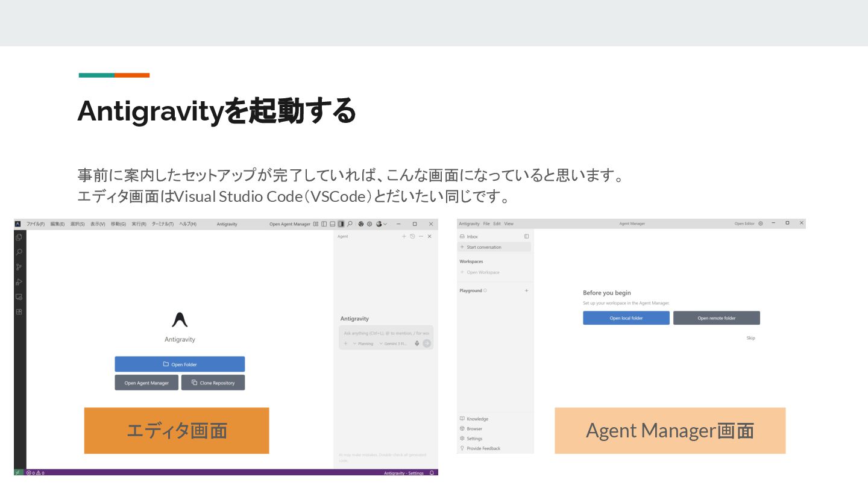Click the Clone Repository button

pyautogui.click(x=213, y=383)
